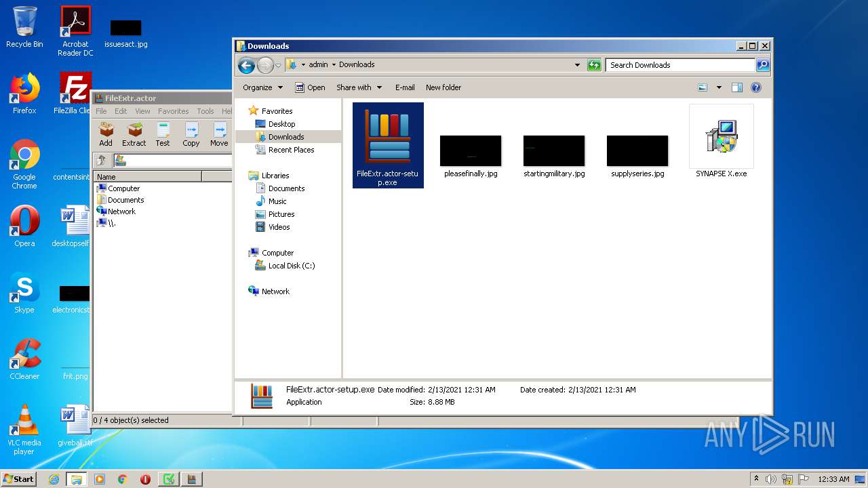
Task: Open the view options dropdown arrow
Action: (719, 87)
